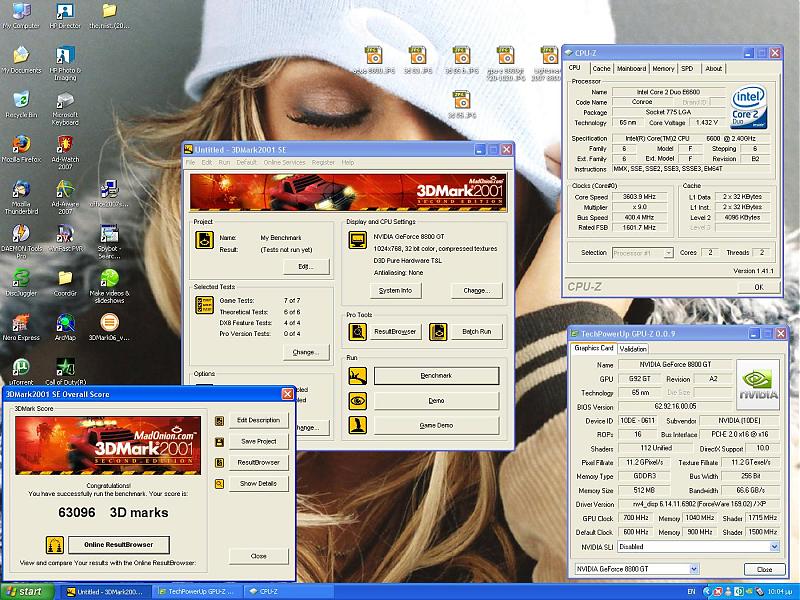Viewport: 800px width, 600px height.
Task: Open Microsoft Keyboard desktop icon
Action: point(65,108)
